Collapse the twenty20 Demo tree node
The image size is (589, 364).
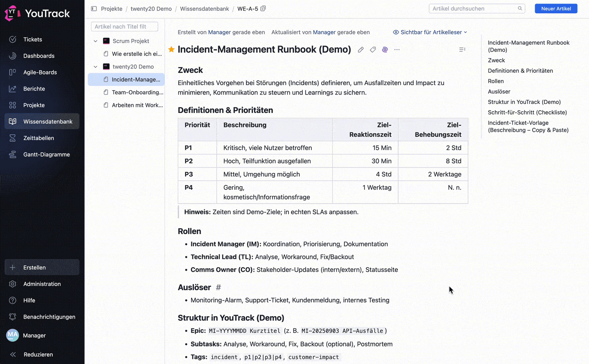pyautogui.click(x=95, y=67)
